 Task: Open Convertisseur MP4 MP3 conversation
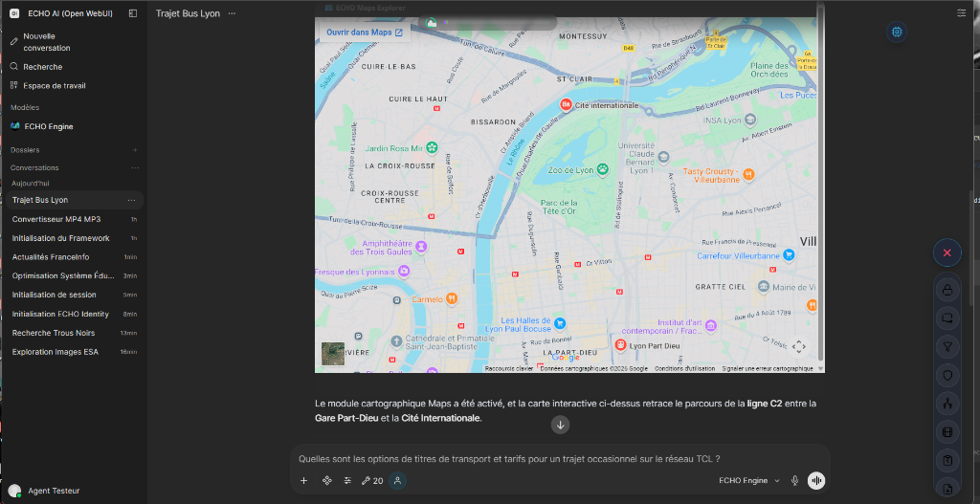click(x=74, y=219)
